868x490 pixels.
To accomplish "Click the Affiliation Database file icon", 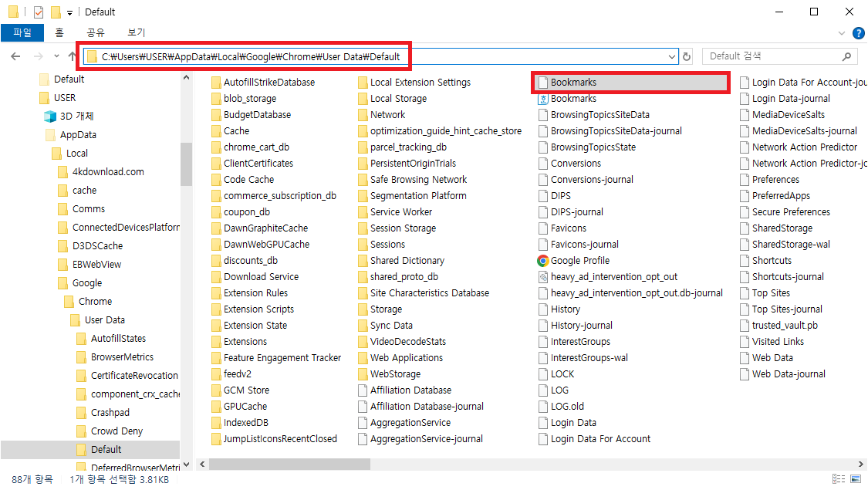I will pyautogui.click(x=363, y=390).
